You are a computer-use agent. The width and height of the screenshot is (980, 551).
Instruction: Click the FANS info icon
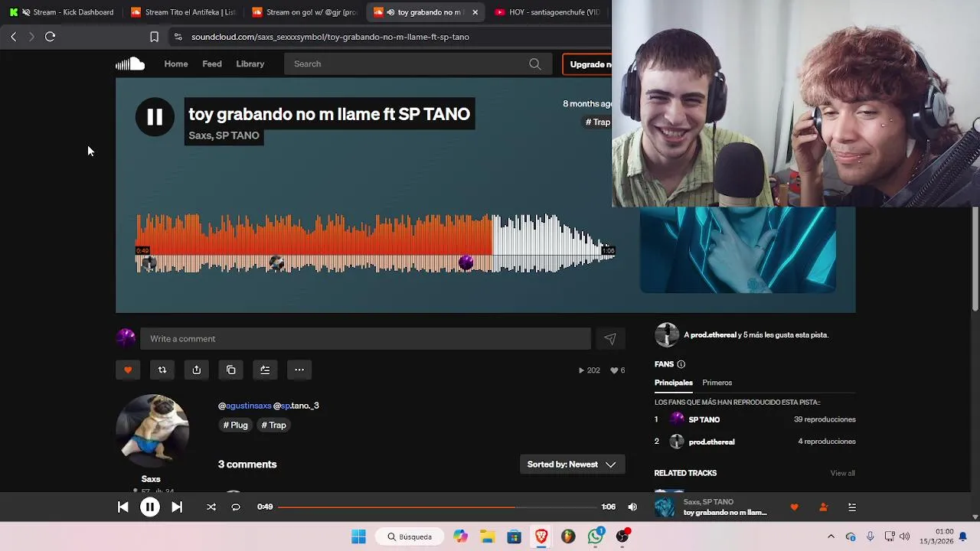coord(681,364)
